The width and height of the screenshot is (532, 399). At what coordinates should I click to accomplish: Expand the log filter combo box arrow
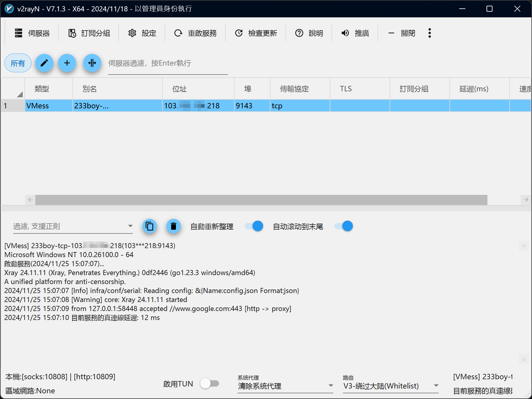point(130,226)
